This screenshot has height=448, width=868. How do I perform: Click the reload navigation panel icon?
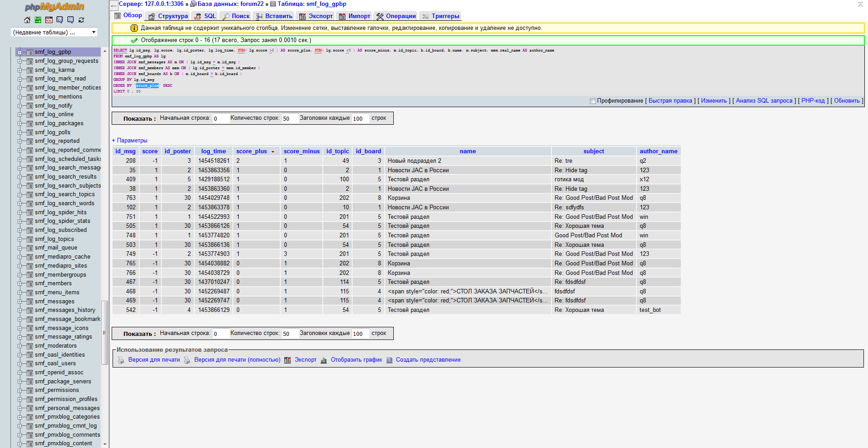tap(81, 20)
